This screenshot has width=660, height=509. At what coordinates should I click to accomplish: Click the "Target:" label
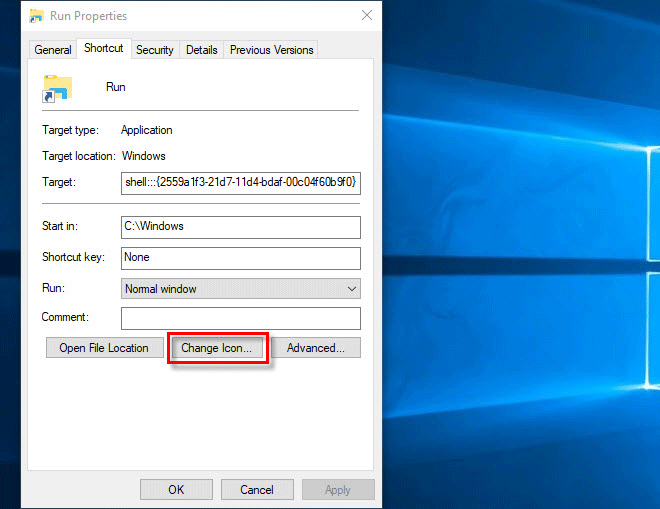point(59,182)
